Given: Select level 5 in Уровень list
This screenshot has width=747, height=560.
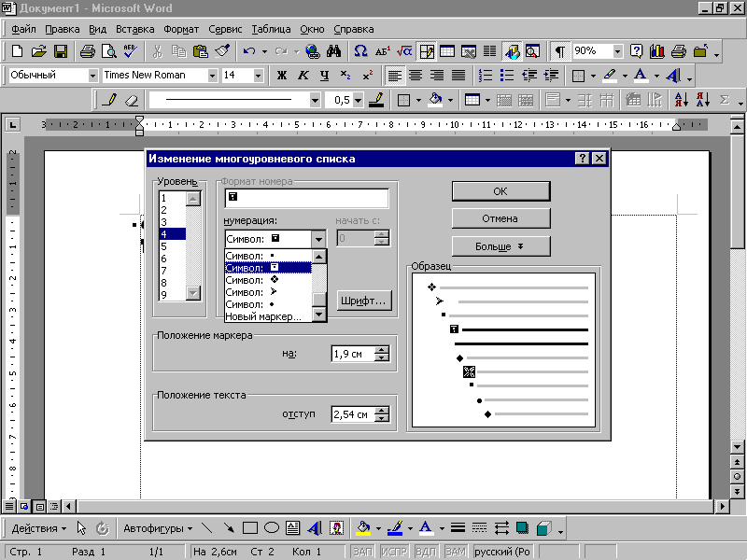Looking at the screenshot, I should click(x=172, y=246).
